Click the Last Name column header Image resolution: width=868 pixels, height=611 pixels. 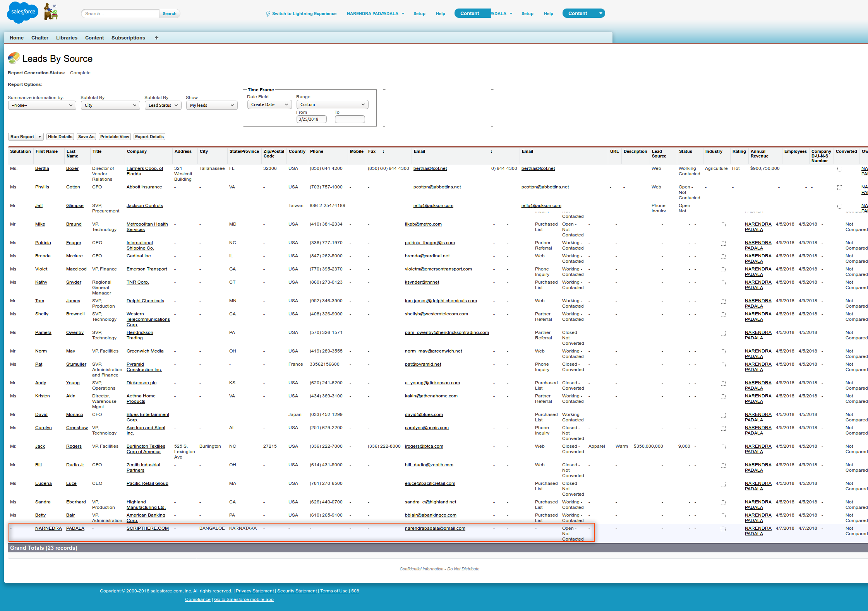72,154
